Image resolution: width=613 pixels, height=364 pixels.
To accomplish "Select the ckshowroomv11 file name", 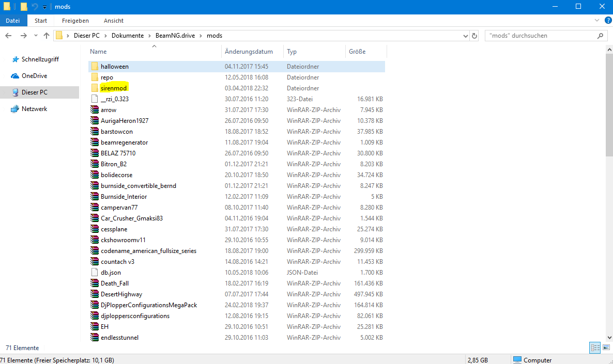I will [x=123, y=240].
